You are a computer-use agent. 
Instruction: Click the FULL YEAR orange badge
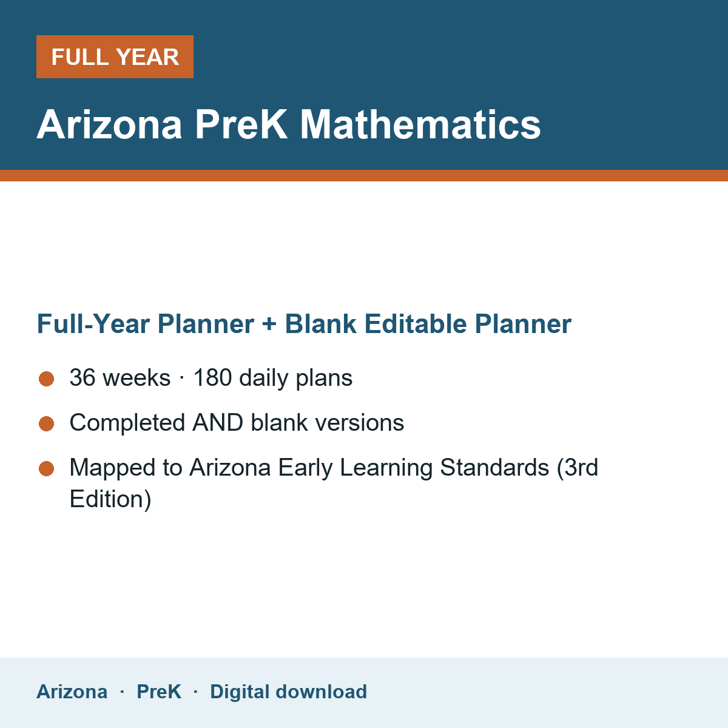click(115, 56)
